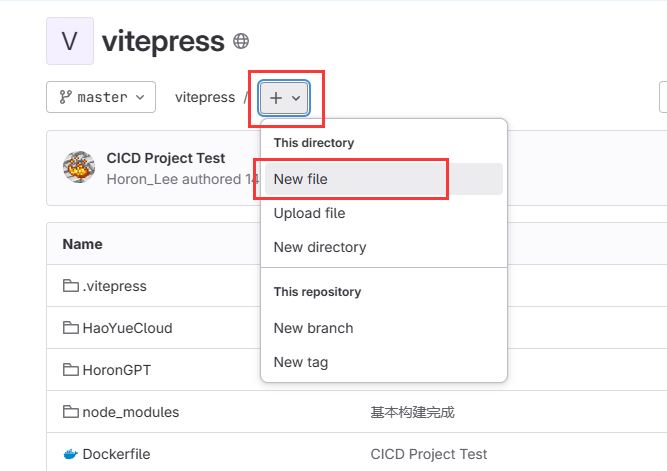The width and height of the screenshot is (667, 471).
Task: Click the Dockerfile whale icon
Action: click(x=71, y=454)
